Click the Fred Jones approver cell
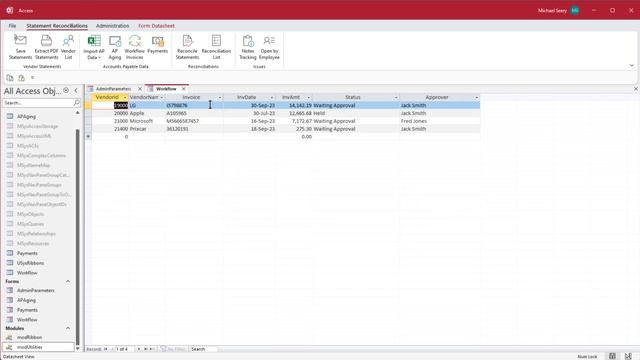This screenshot has height=360, width=640. pyautogui.click(x=440, y=121)
